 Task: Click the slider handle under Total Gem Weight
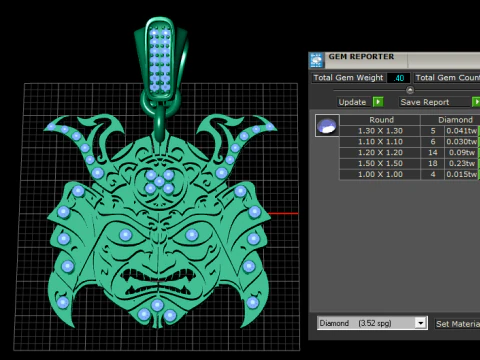tap(410, 90)
